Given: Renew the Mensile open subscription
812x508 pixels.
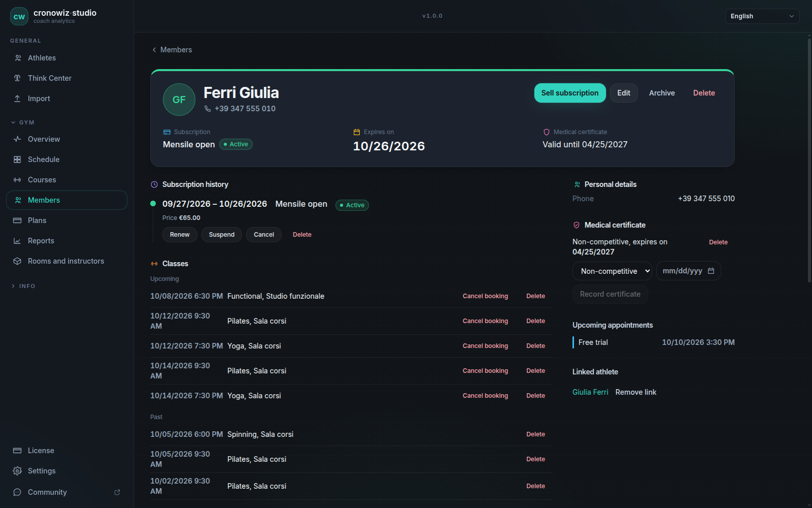Looking at the screenshot, I should [x=180, y=235].
